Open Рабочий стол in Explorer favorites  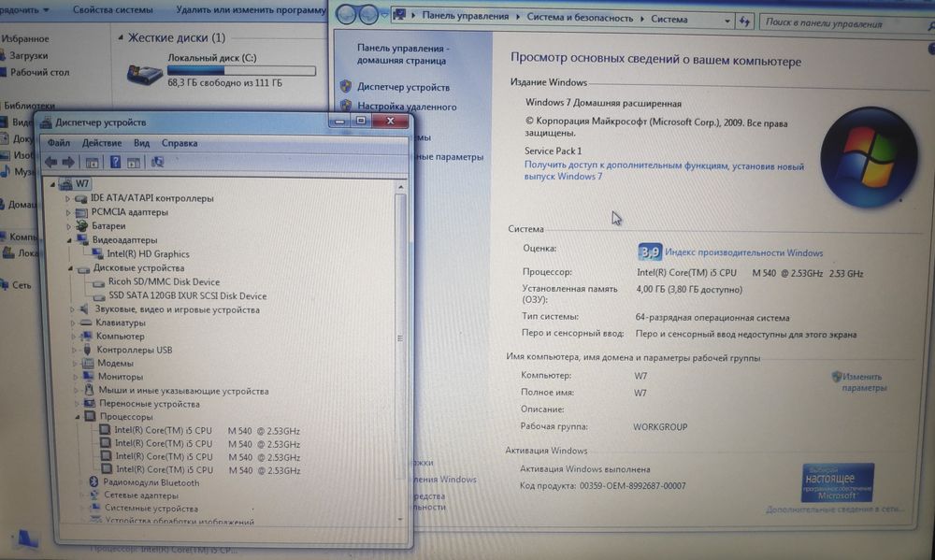click(x=39, y=72)
